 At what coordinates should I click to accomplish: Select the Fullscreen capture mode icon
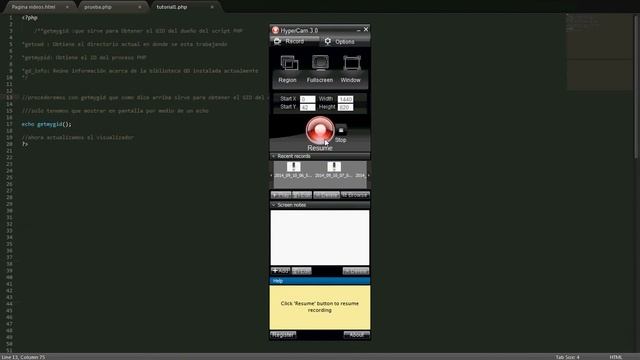[320, 63]
